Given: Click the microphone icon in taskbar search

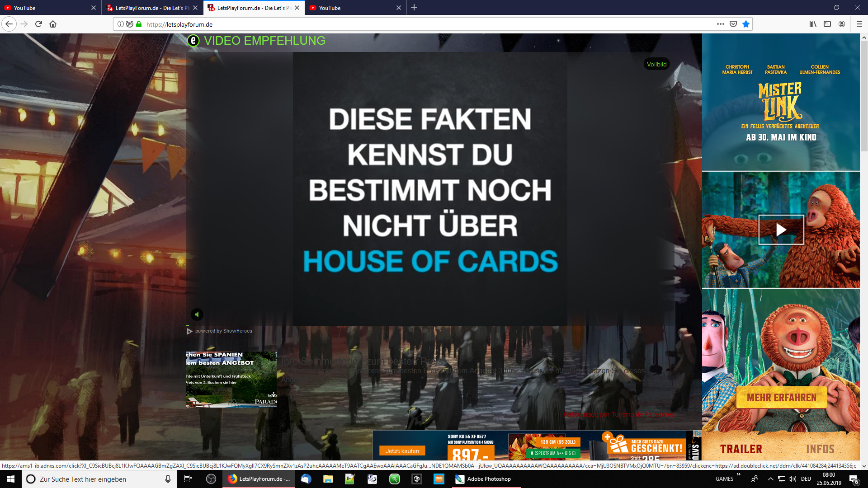Looking at the screenshot, I should point(168,479).
